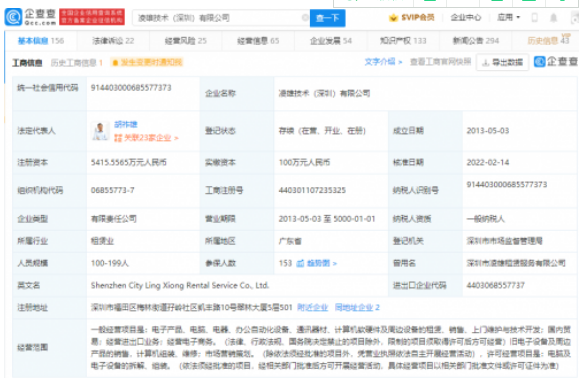This screenshot has width=587, height=392.
Task: Click the SVIP crown icon
Action: click(393, 18)
